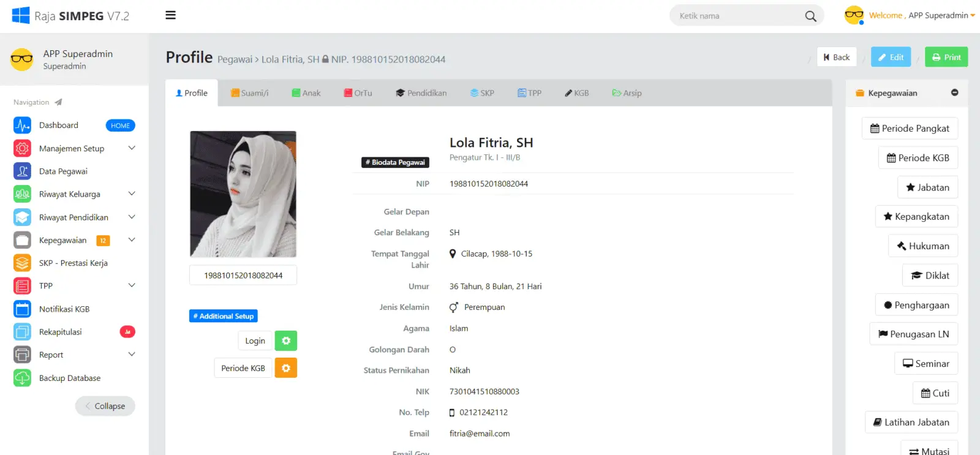Click SKP - Prestasi Kerja sidebar icon
The image size is (980, 455).
[x=23, y=263]
